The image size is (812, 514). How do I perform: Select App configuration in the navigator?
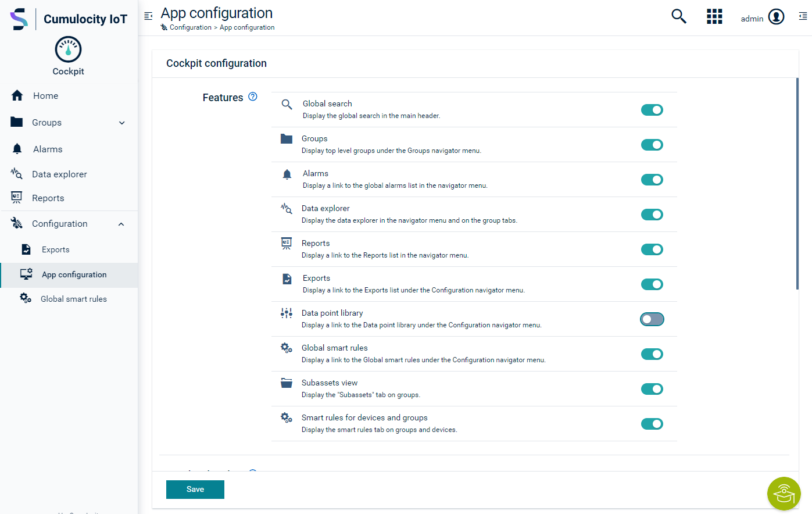pos(69,275)
